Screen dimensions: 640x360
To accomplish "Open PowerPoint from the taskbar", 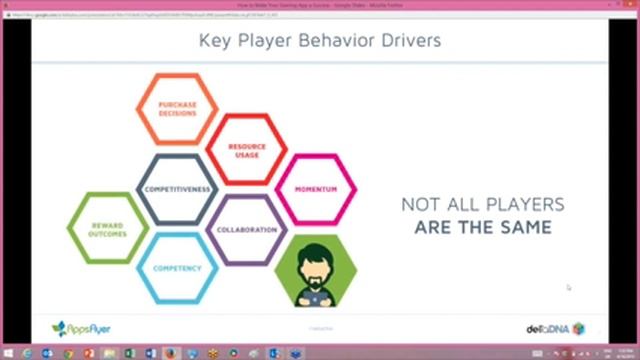I will (89, 353).
